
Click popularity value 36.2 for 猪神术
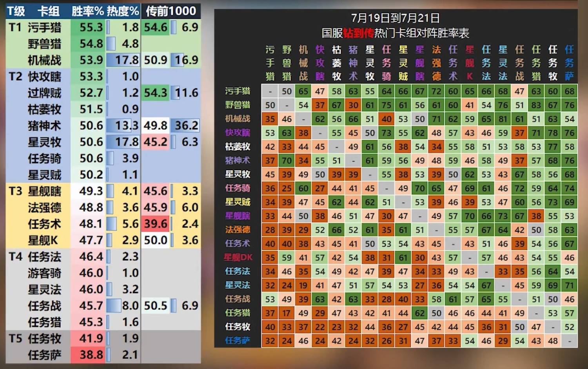coord(187,125)
